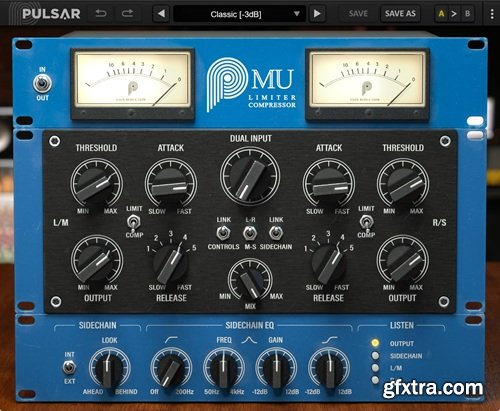
Task: Click the LISTEN section label
Action: coord(402,325)
